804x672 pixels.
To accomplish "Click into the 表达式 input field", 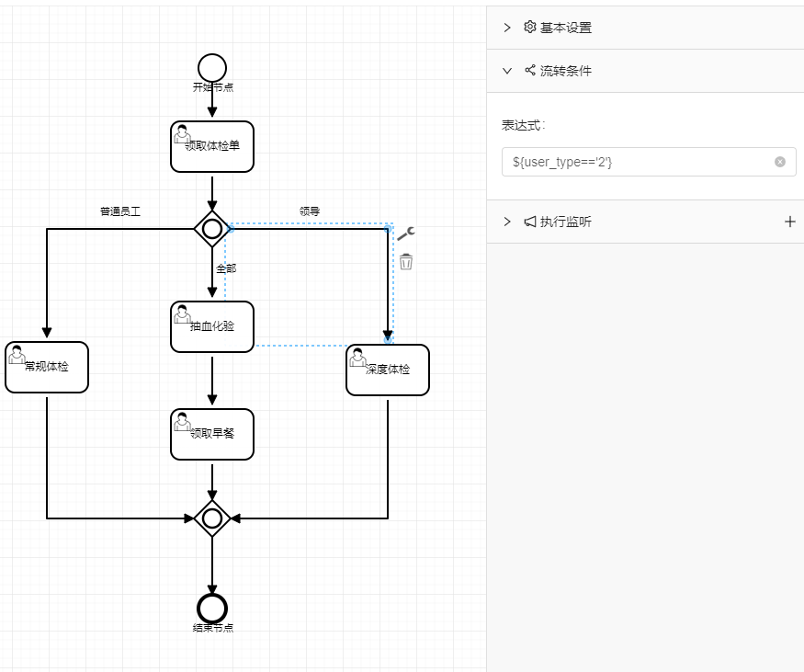I will 639,162.
